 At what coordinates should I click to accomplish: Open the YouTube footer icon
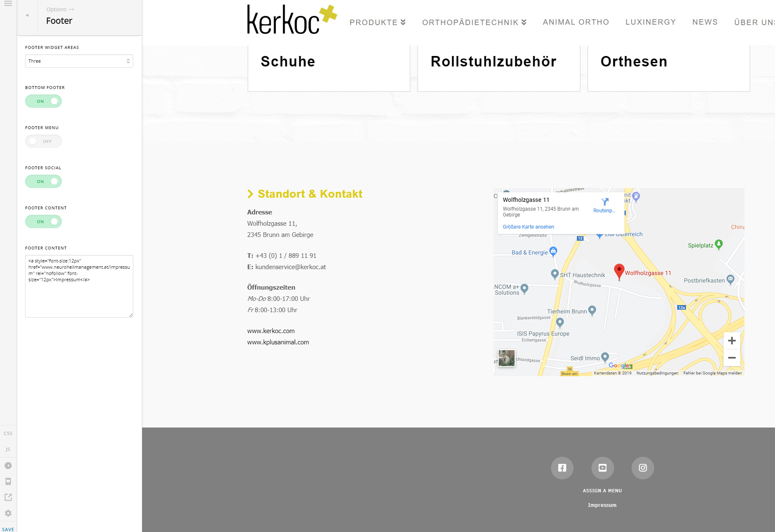point(602,468)
